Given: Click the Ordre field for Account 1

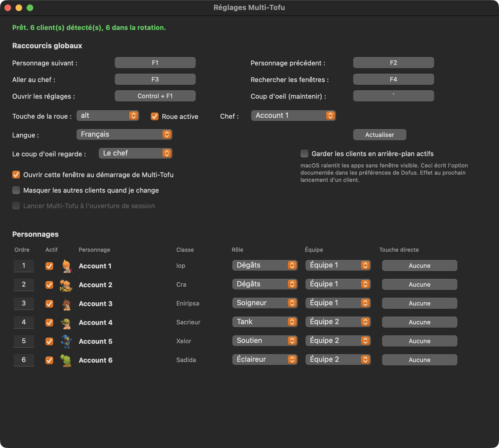Looking at the screenshot, I should pyautogui.click(x=24, y=266).
